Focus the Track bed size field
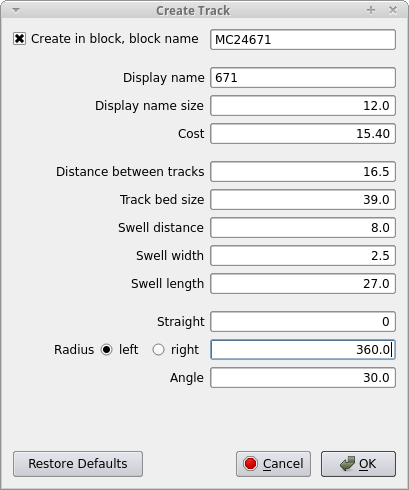This screenshot has width=409, height=490. tap(303, 200)
